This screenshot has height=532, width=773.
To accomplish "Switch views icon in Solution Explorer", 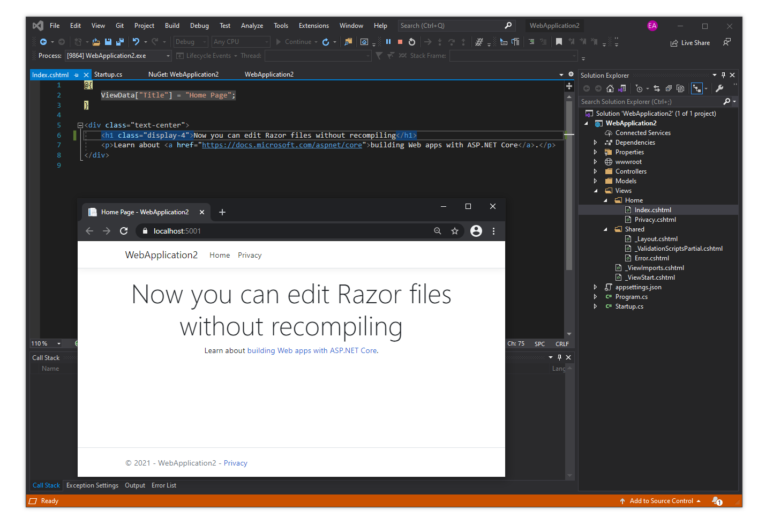I will click(622, 88).
